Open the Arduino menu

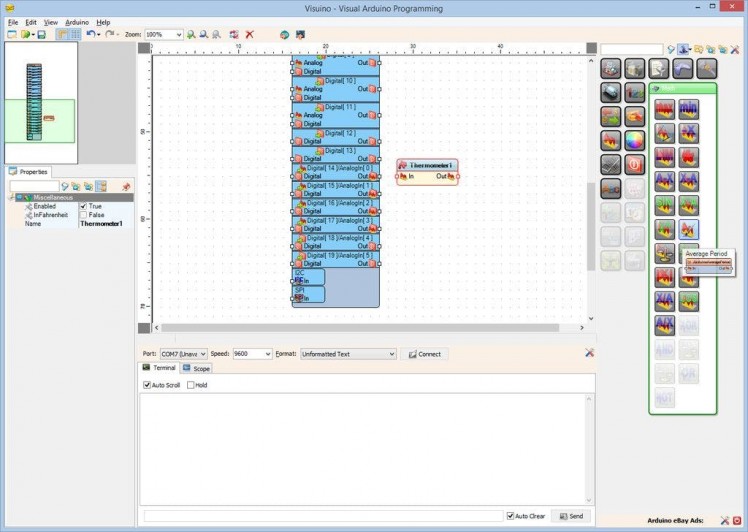pyautogui.click(x=77, y=21)
